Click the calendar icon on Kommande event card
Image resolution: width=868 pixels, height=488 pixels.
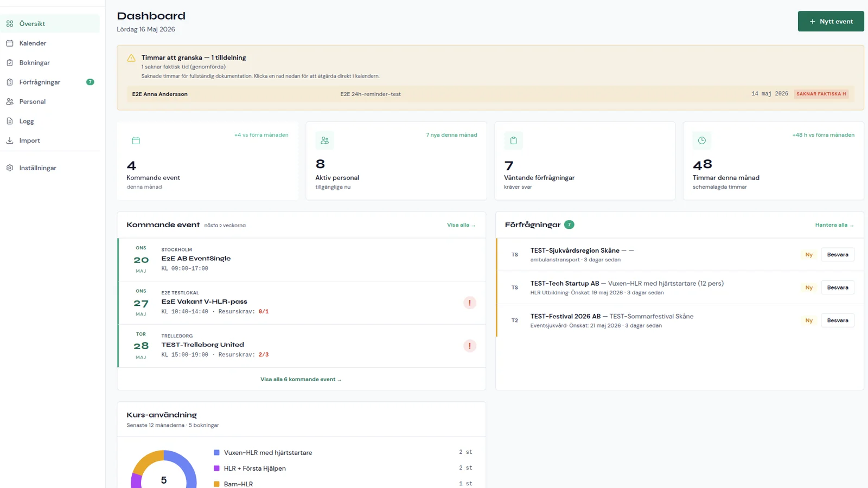point(136,141)
